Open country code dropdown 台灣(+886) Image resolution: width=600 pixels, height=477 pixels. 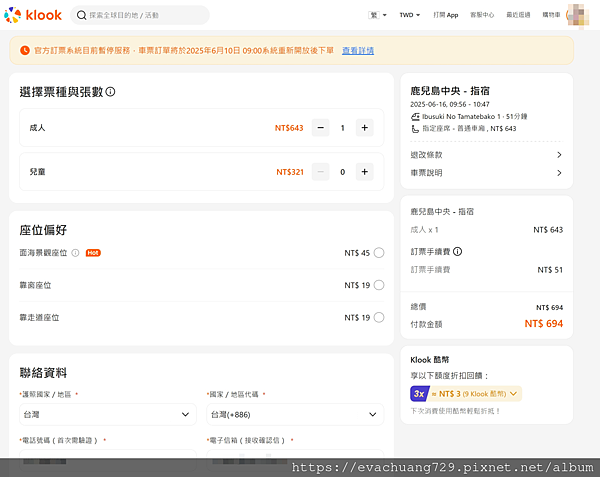coord(295,414)
